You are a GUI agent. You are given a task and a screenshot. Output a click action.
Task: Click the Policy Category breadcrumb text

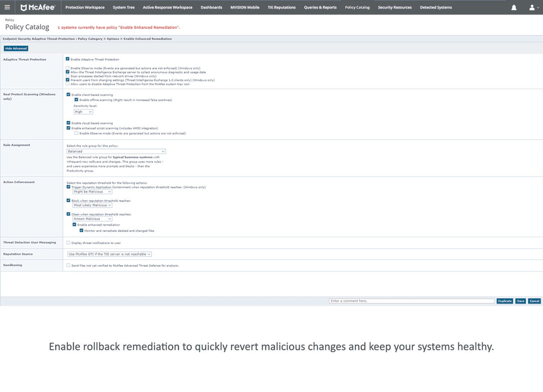(90, 39)
